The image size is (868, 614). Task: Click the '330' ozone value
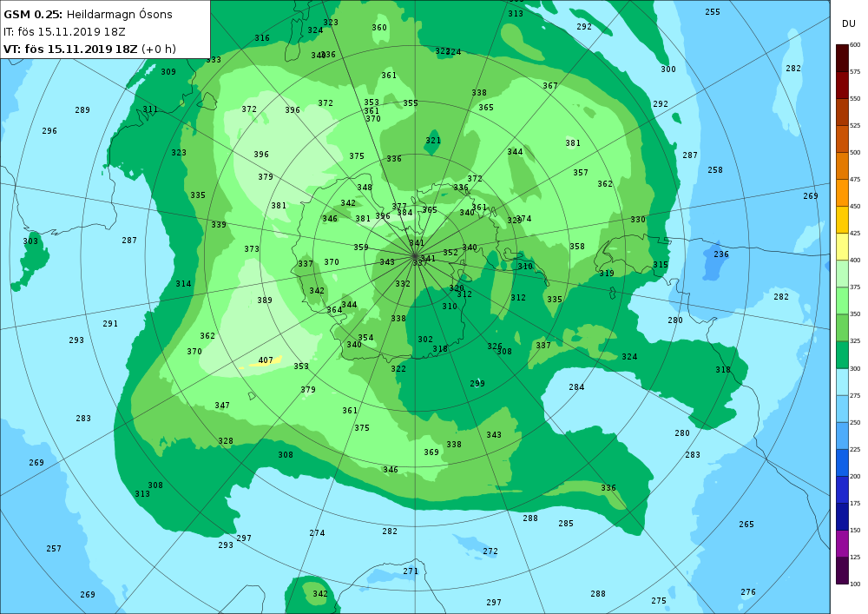638,219
